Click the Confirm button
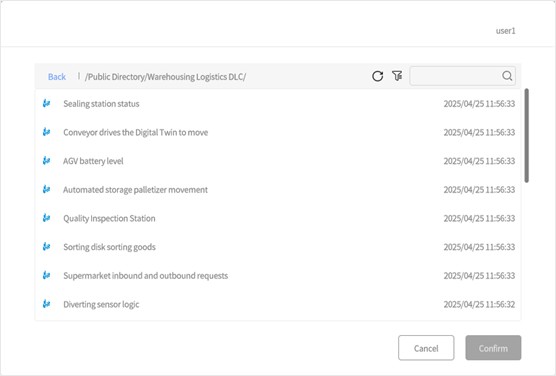 click(x=493, y=348)
